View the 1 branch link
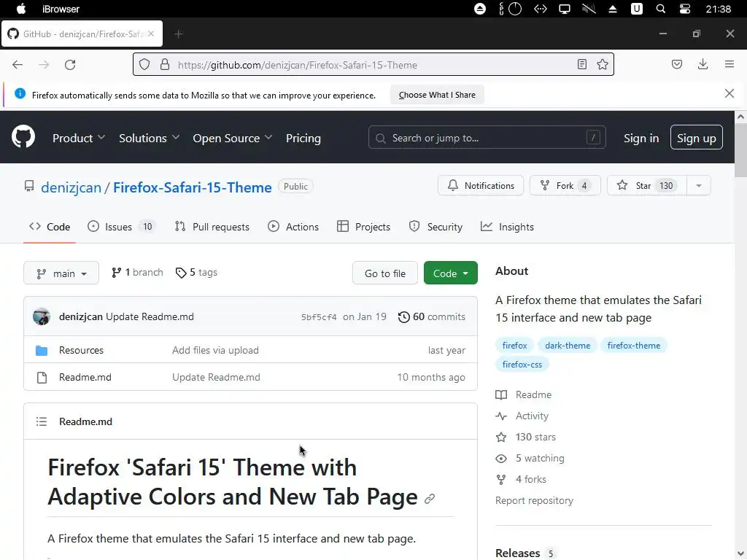747x560 pixels. (137, 273)
